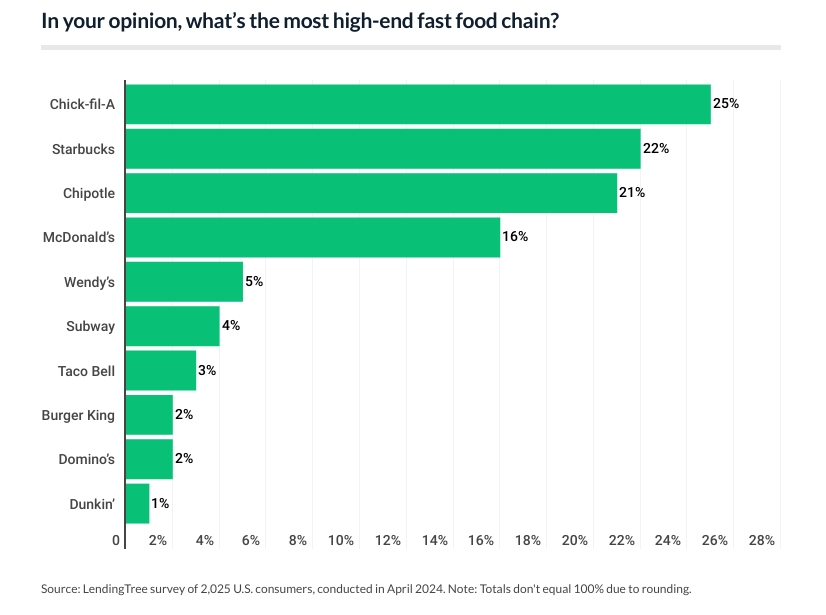The height and width of the screenshot is (615, 826).
Task: Click the 14% x-axis tick label
Action: click(435, 541)
